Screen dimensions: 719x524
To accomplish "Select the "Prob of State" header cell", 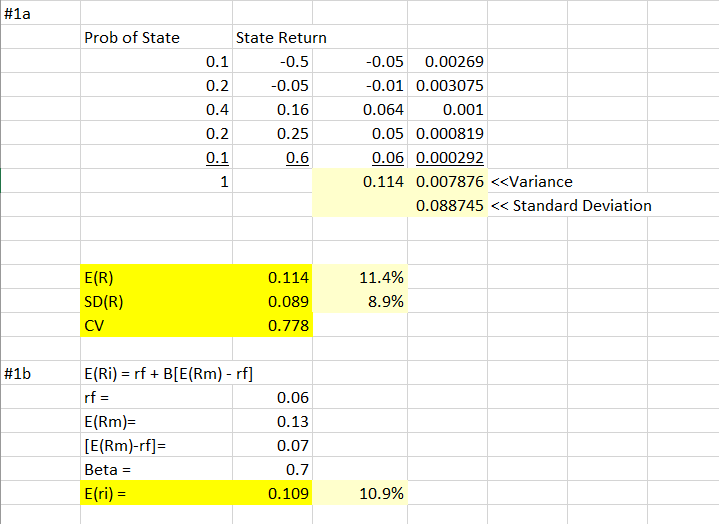I will coord(132,38).
